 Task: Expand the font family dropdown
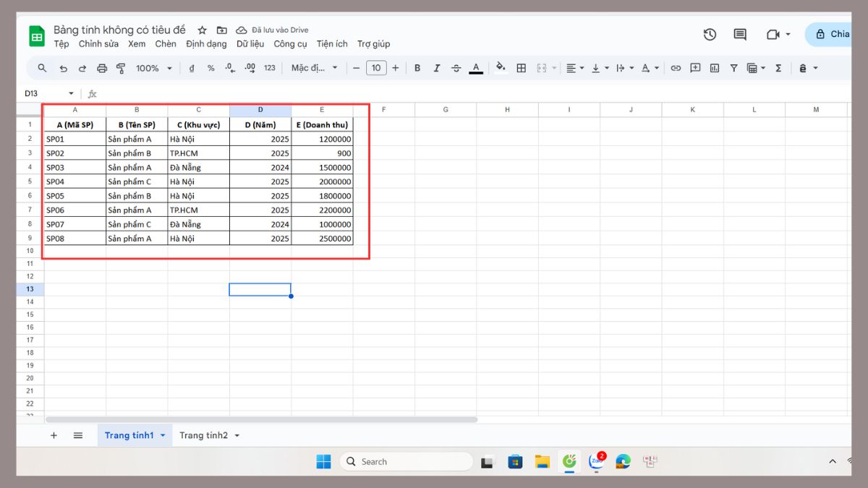point(315,68)
